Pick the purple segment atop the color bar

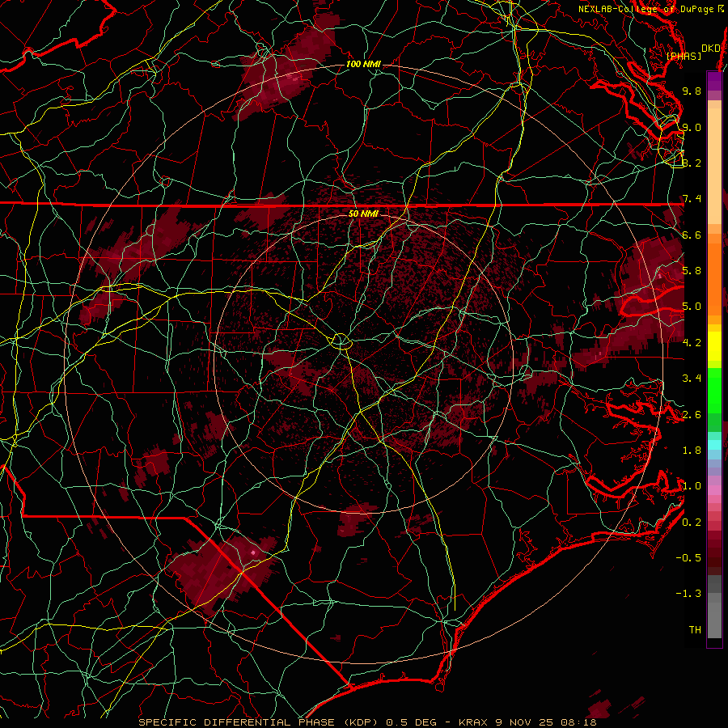[x=714, y=81]
